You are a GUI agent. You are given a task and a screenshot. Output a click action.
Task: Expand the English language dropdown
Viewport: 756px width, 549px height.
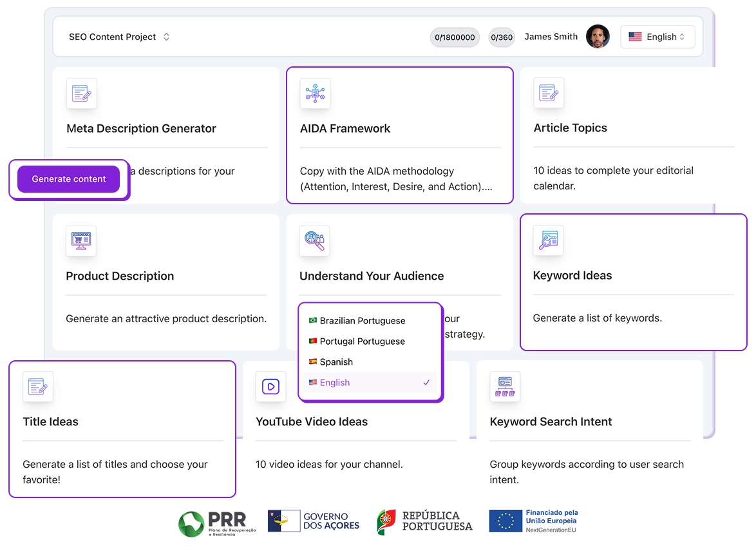657,37
